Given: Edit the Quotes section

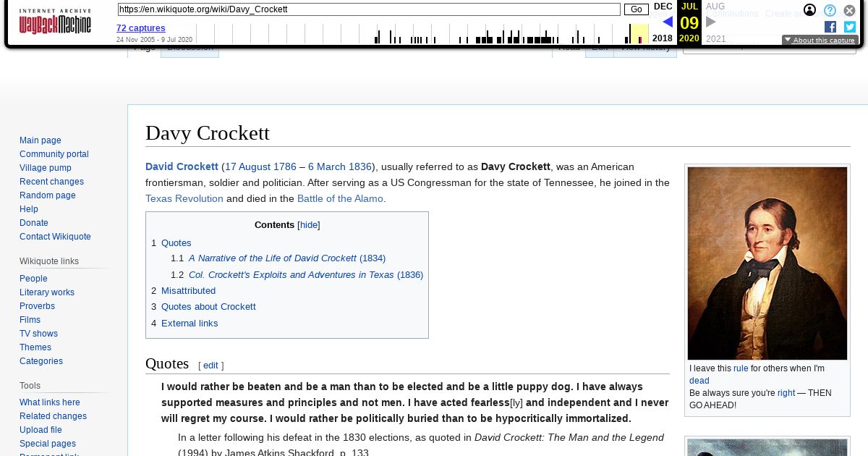Looking at the screenshot, I should [x=210, y=366].
